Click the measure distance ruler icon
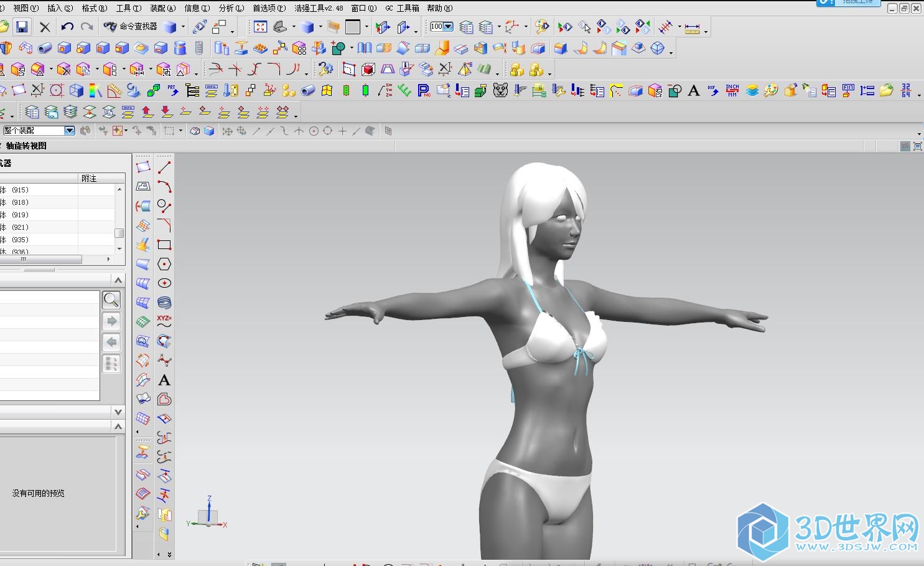 tap(693, 27)
